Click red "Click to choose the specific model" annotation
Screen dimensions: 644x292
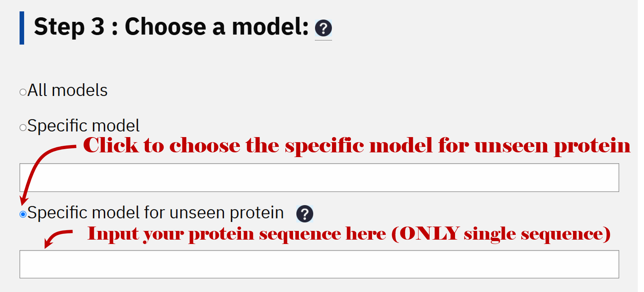(357, 146)
